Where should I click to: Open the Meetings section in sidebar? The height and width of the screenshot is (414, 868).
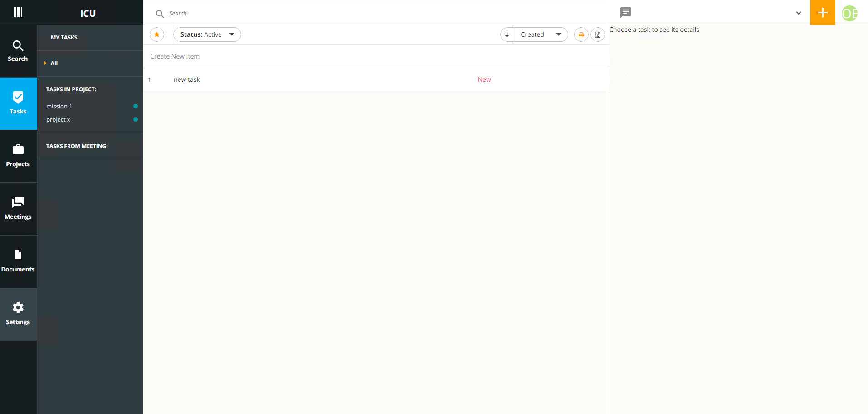tap(18, 209)
